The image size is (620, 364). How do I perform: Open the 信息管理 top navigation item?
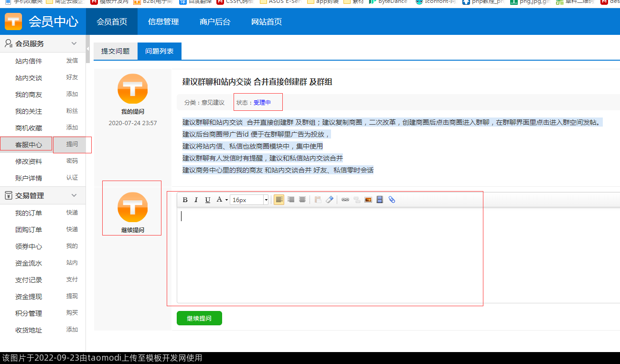coord(163,21)
